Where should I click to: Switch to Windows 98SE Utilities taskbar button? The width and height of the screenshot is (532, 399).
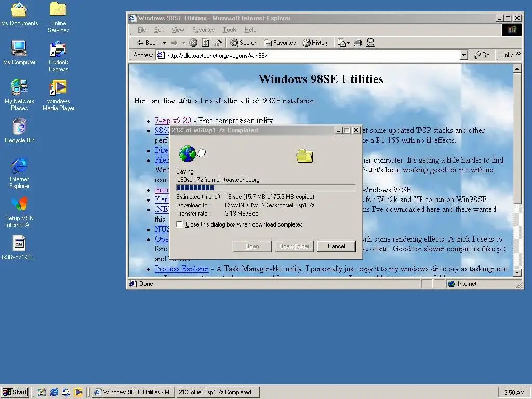click(x=134, y=392)
